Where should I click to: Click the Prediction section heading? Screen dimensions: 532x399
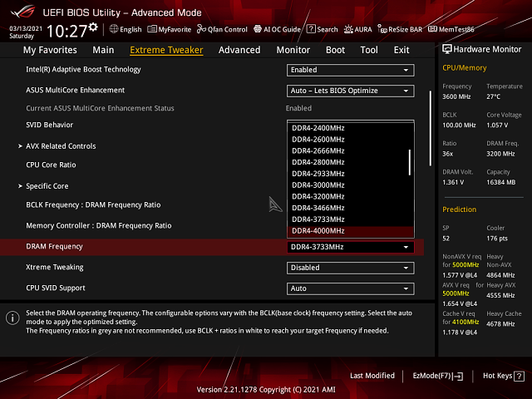tap(459, 209)
